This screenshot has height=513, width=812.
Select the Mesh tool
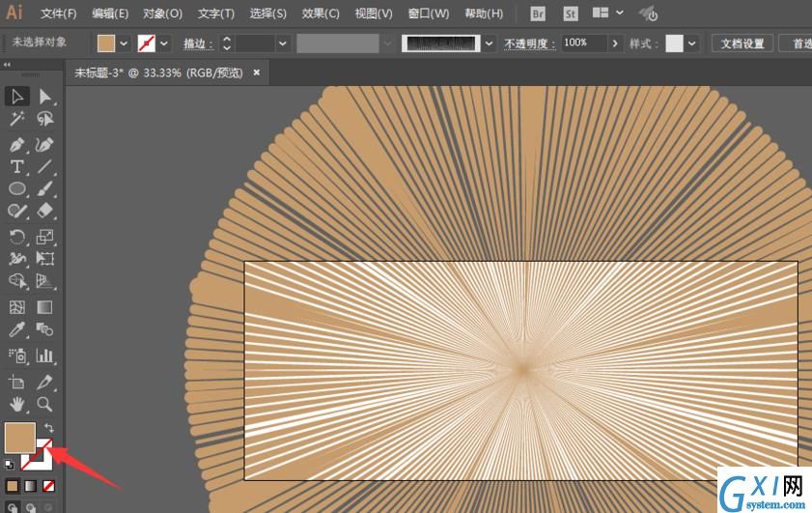click(17, 307)
